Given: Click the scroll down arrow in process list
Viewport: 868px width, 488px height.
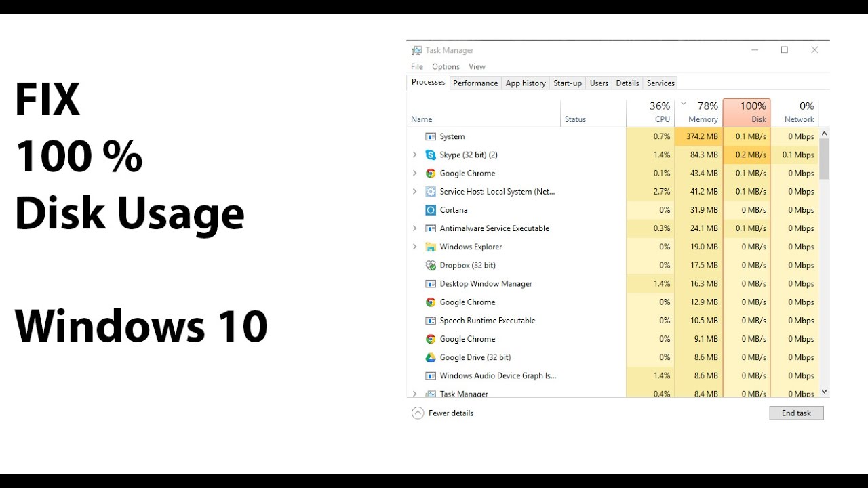Looking at the screenshot, I should [x=825, y=392].
